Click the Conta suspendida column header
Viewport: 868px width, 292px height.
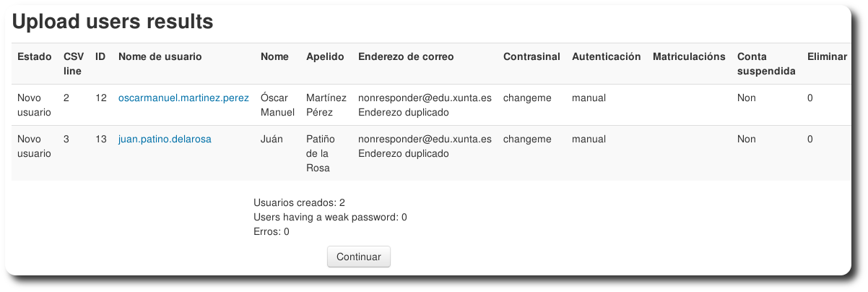[766, 64]
